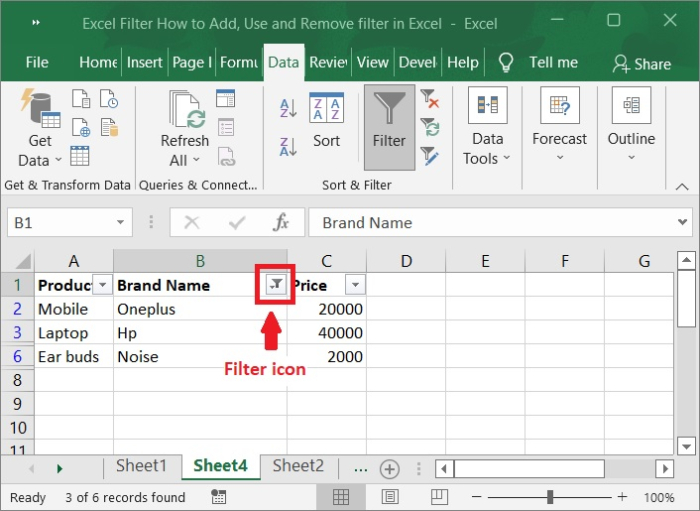Expand the formula bar
The image size is (700, 511).
tap(683, 222)
